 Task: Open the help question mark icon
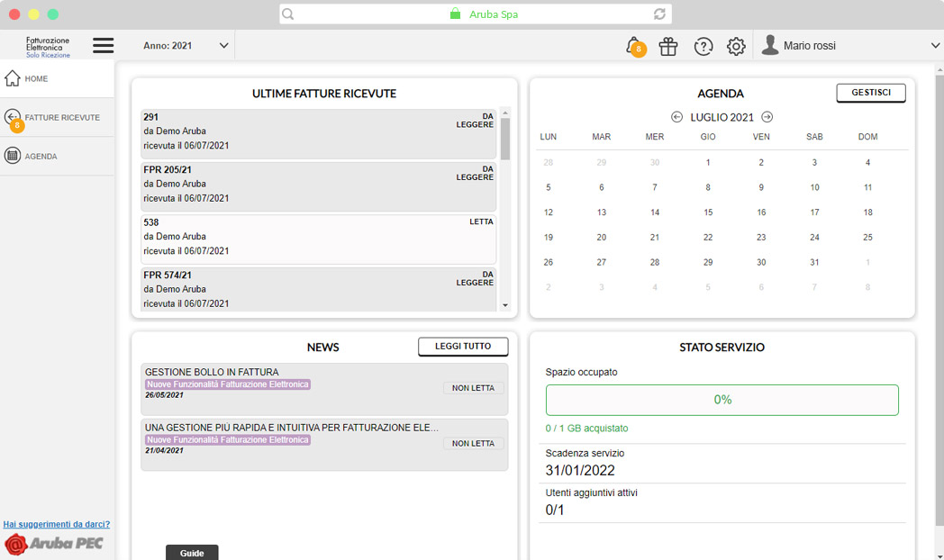pyautogui.click(x=703, y=47)
